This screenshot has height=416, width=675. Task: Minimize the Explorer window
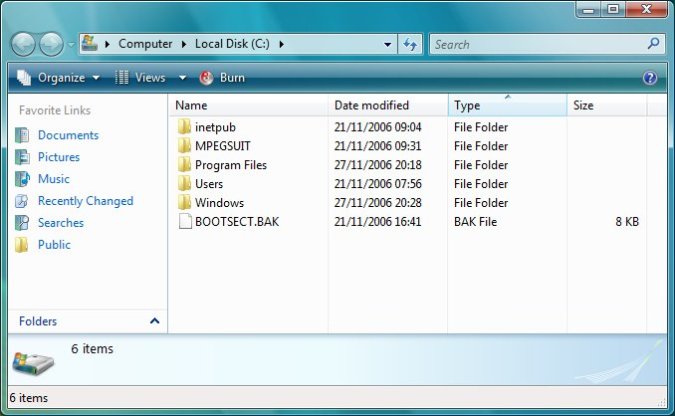(x=588, y=9)
